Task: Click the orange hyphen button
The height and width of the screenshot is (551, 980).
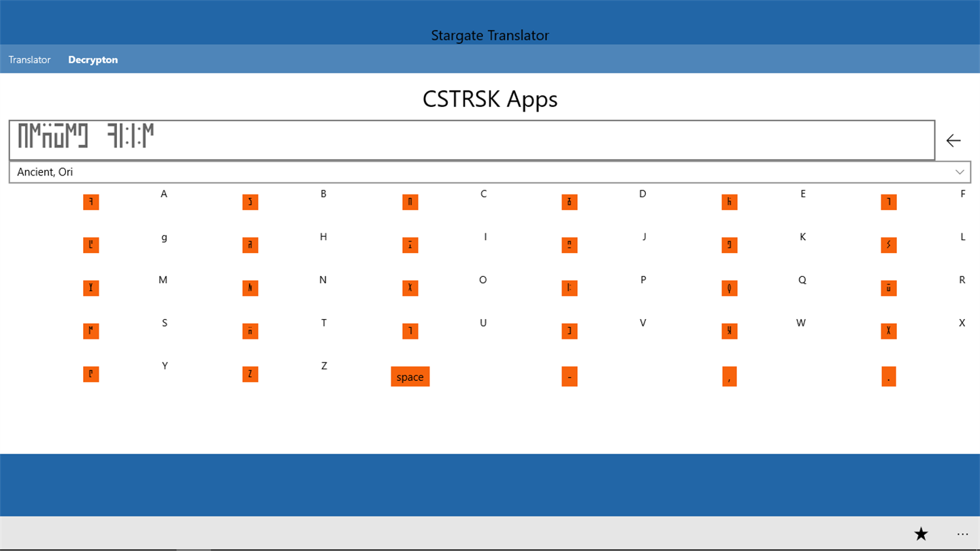Action: pos(570,376)
